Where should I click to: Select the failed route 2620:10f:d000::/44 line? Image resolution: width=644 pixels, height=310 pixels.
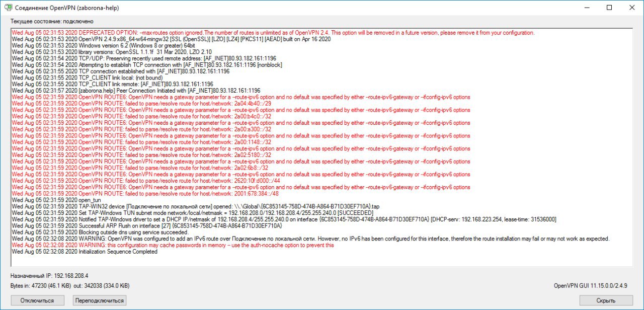(x=146, y=181)
